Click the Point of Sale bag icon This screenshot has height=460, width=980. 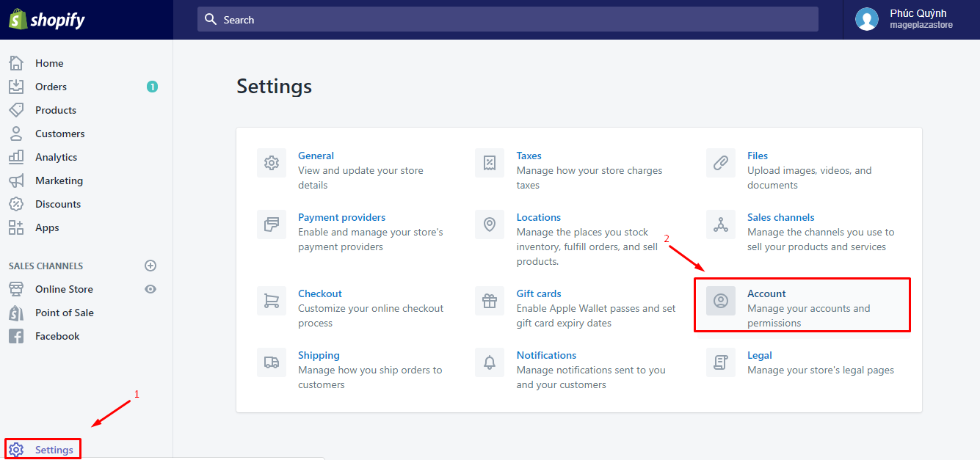(x=16, y=313)
